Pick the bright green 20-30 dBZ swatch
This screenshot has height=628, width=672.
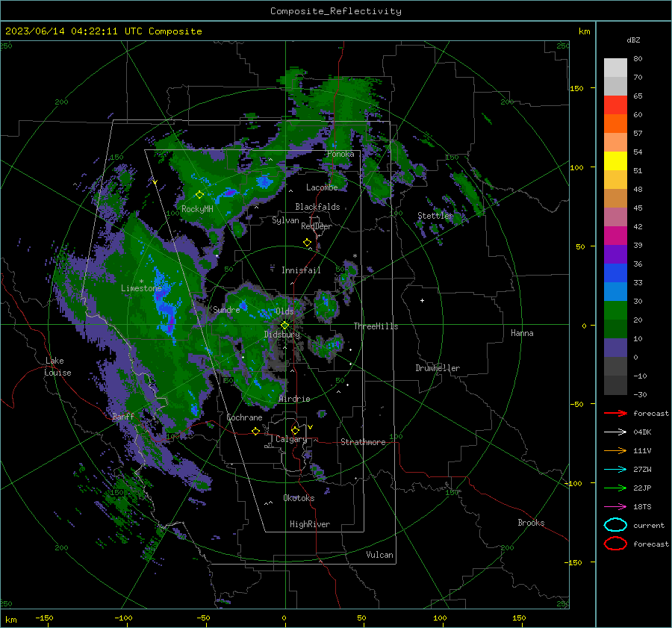[x=615, y=311]
